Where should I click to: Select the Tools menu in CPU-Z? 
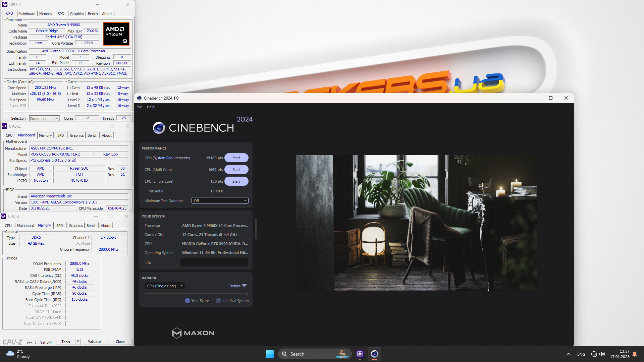pos(65,341)
